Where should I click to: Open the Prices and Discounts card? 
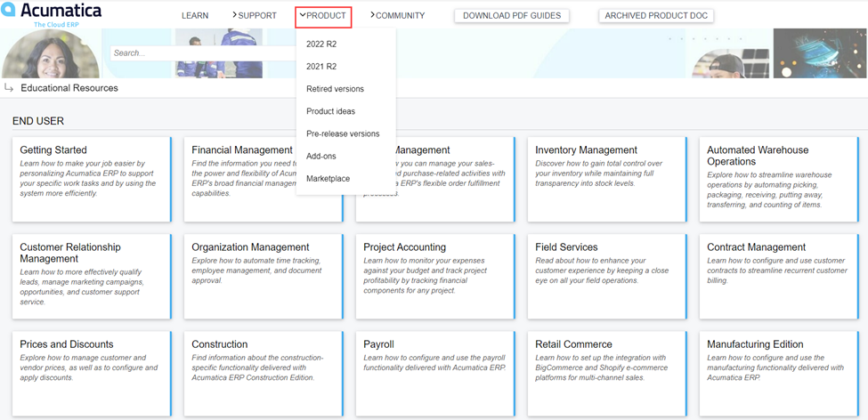click(x=92, y=374)
